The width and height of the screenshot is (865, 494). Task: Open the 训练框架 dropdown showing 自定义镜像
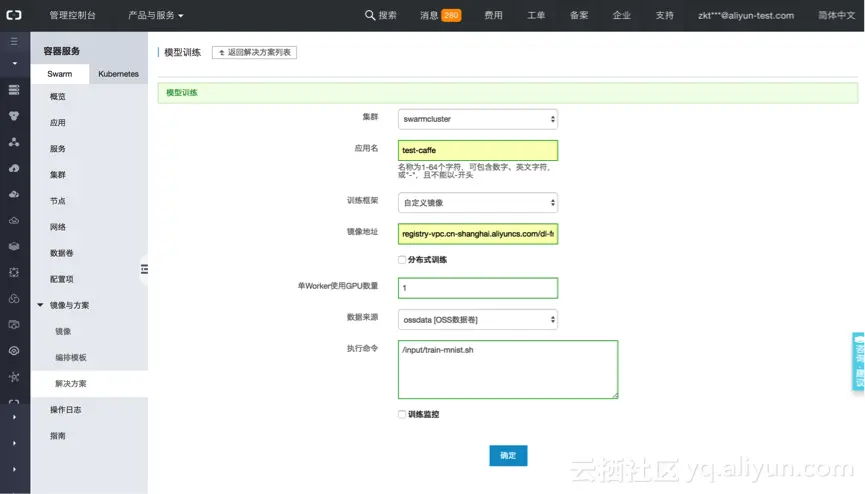click(478, 203)
